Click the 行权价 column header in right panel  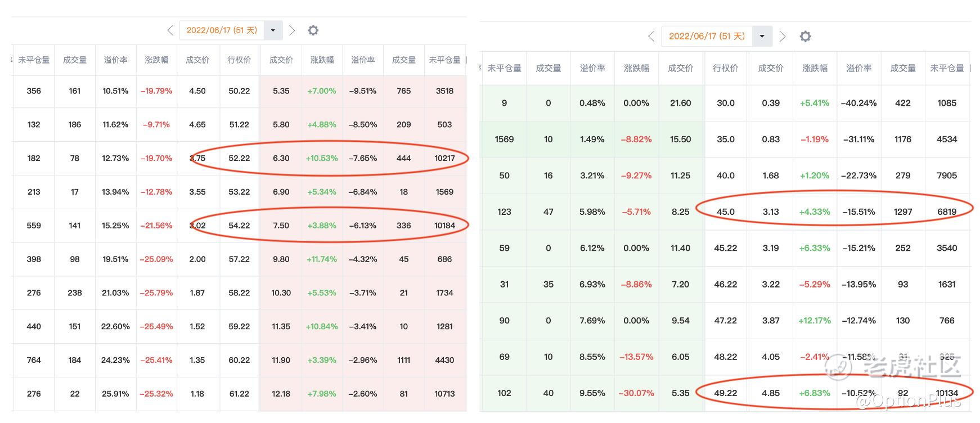click(726, 68)
